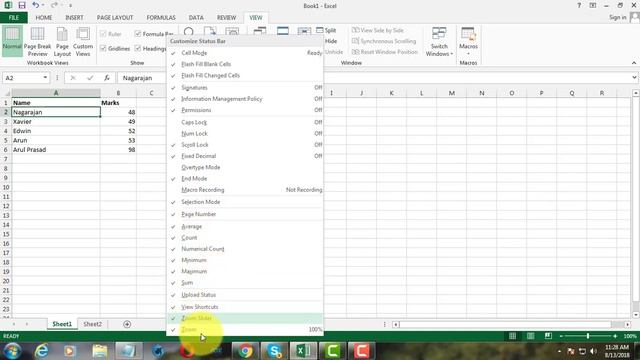The image size is (640, 360).
Task: Open Quick Access toolbar customize dropdown
Action: pyautogui.click(x=70, y=6)
